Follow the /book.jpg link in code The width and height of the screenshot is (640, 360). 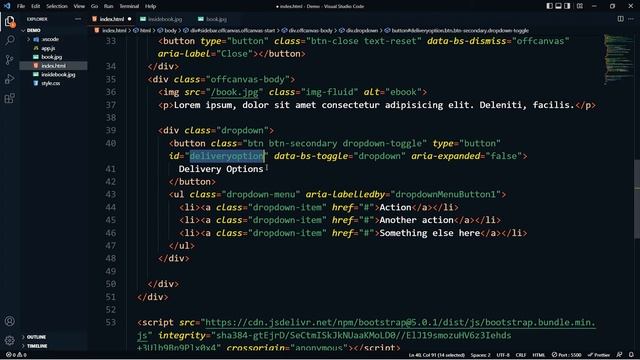click(x=235, y=92)
